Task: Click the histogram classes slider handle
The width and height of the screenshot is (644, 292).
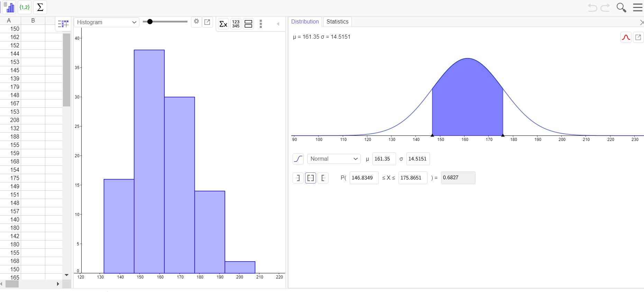Action: (x=150, y=22)
